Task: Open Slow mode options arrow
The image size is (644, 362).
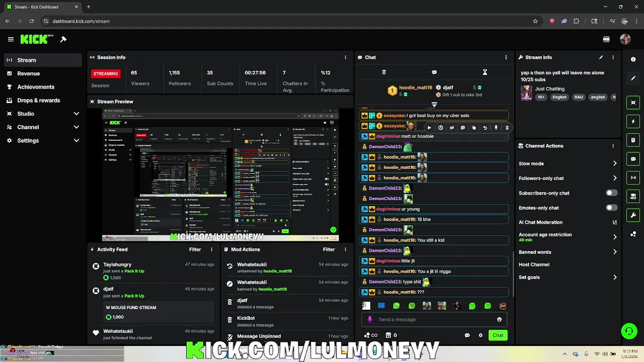Action: click(x=615, y=163)
